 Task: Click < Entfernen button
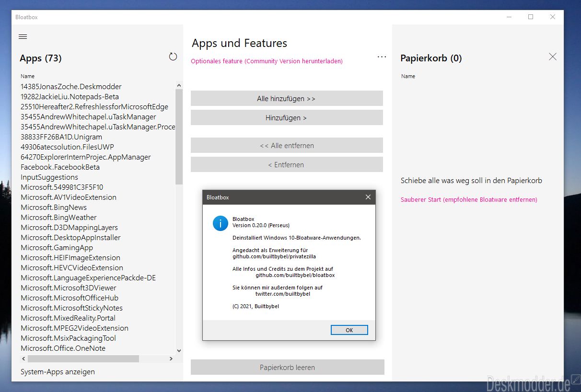[x=287, y=165]
